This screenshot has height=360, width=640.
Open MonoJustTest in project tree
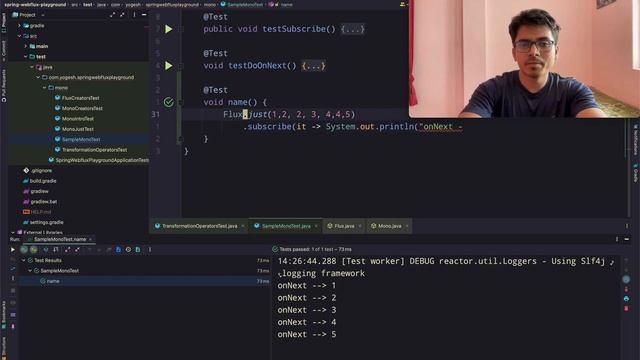[78, 129]
